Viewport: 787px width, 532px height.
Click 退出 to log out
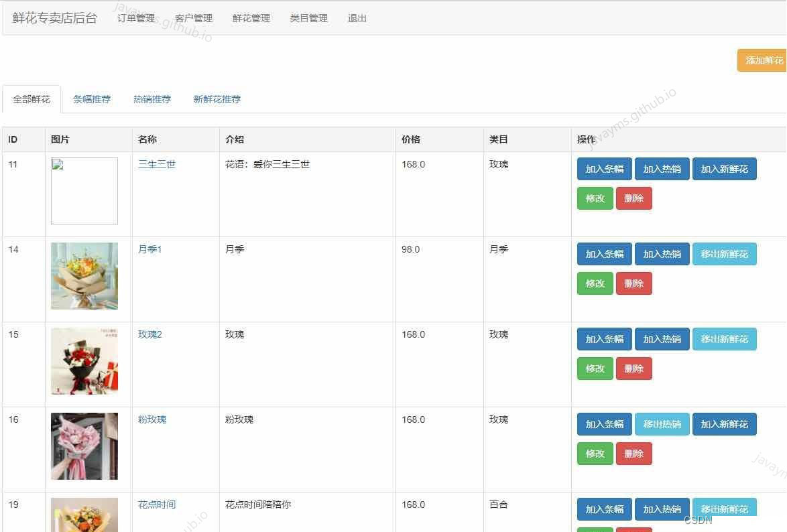click(x=356, y=18)
